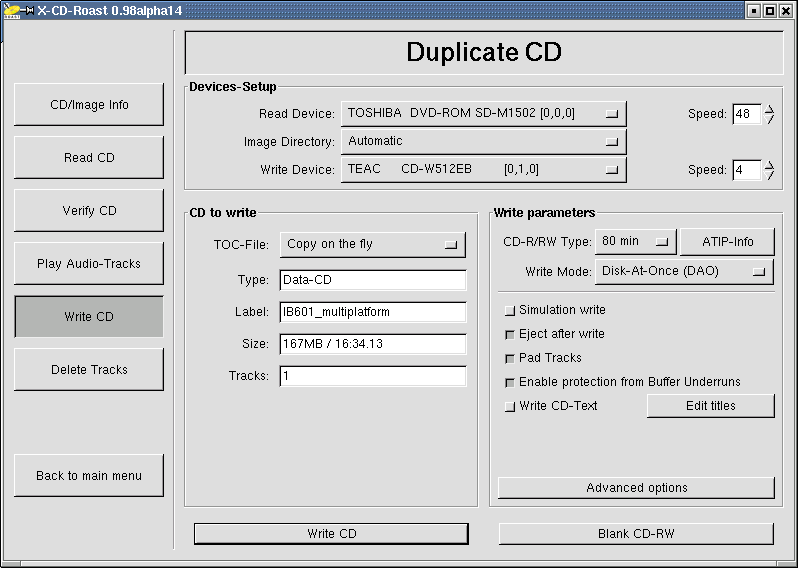Toggle the Pad Tracks checkbox

(510, 359)
